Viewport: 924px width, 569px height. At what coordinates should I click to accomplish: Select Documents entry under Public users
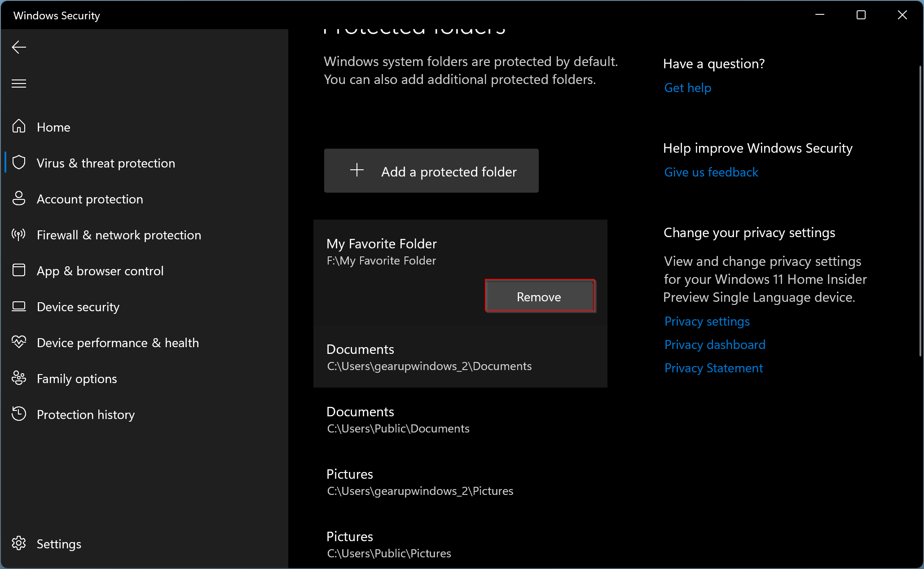click(x=460, y=420)
